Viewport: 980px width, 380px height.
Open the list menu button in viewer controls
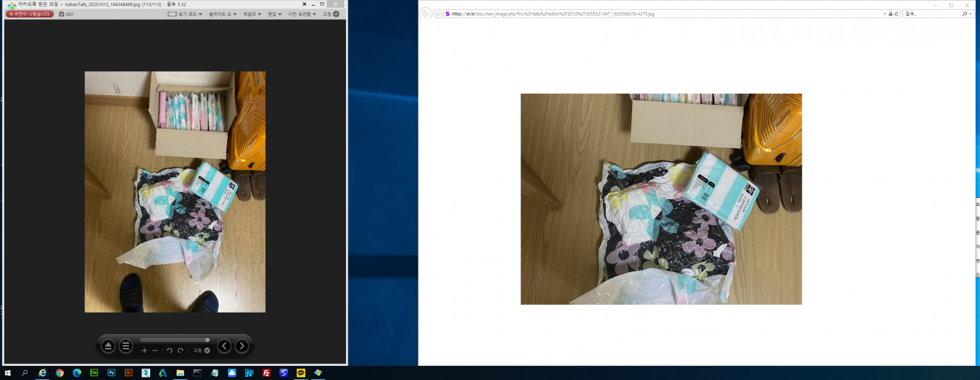[x=126, y=346]
